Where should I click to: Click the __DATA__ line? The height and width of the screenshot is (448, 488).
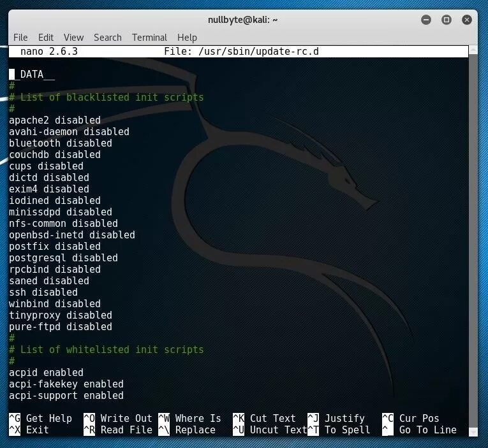click(x=32, y=75)
